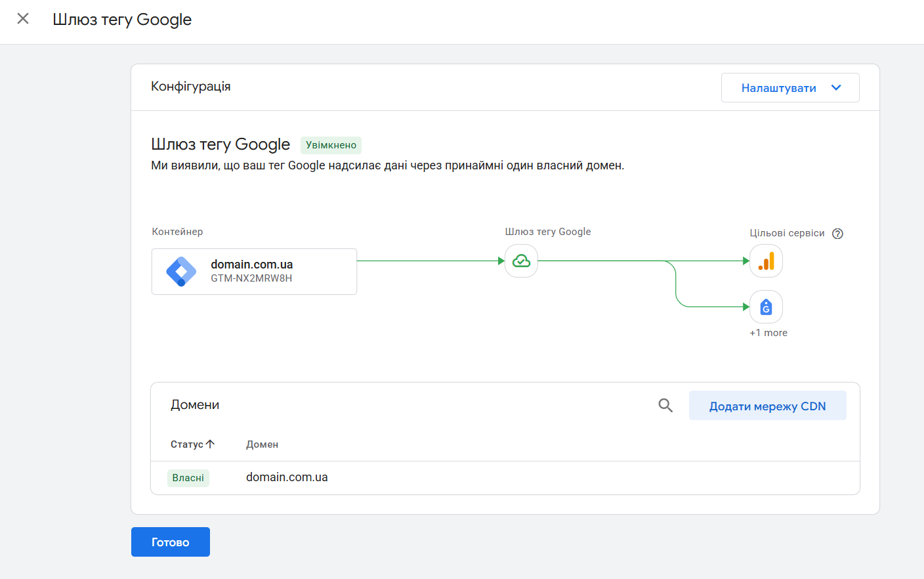Screen dimensions: 924x579
Task: Click the Домен column header
Action: coord(262,444)
